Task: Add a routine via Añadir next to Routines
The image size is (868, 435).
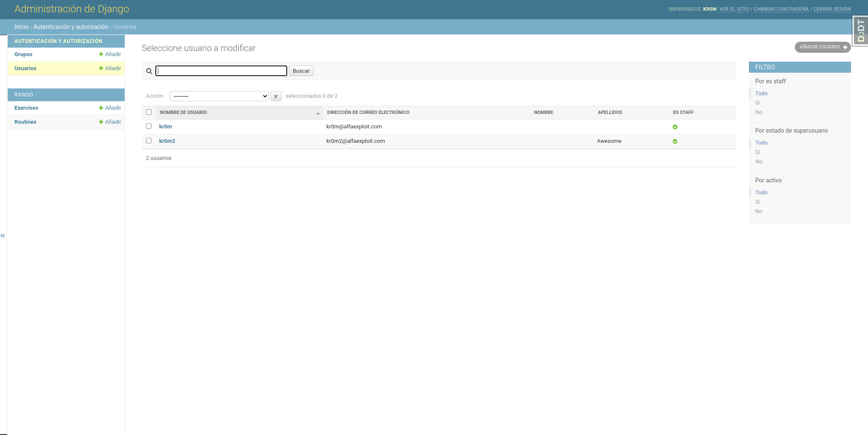Action: click(110, 122)
